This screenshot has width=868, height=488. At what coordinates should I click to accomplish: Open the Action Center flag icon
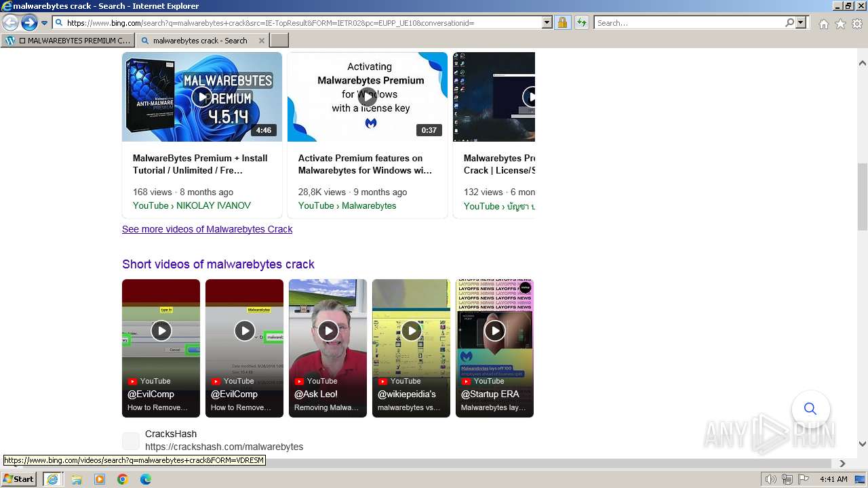pos(804,479)
